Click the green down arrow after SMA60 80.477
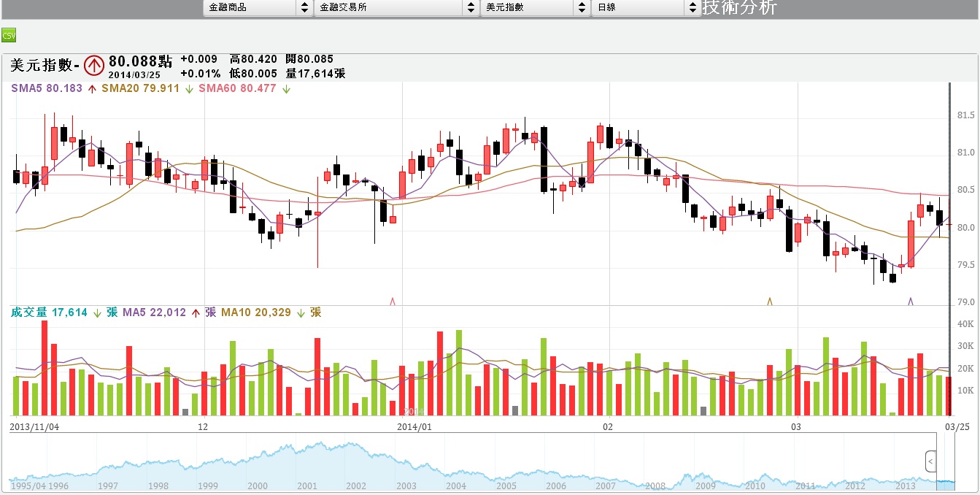980x495 pixels. [x=286, y=89]
